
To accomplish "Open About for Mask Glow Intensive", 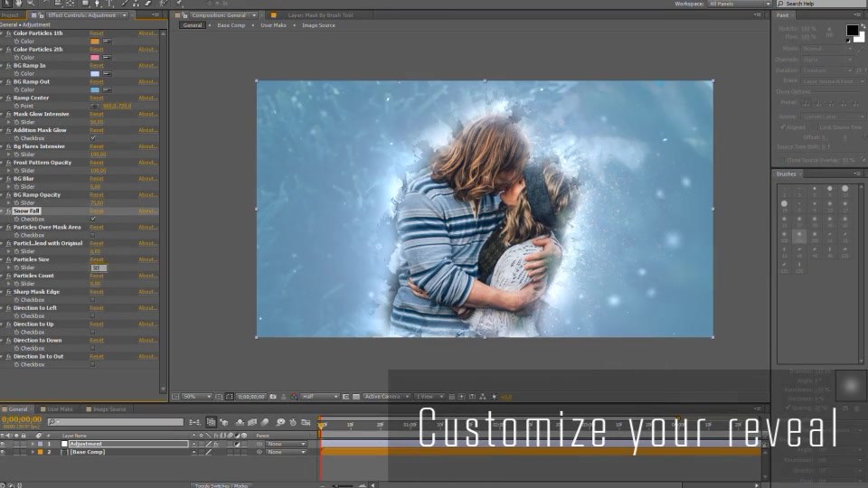I will pos(147,114).
